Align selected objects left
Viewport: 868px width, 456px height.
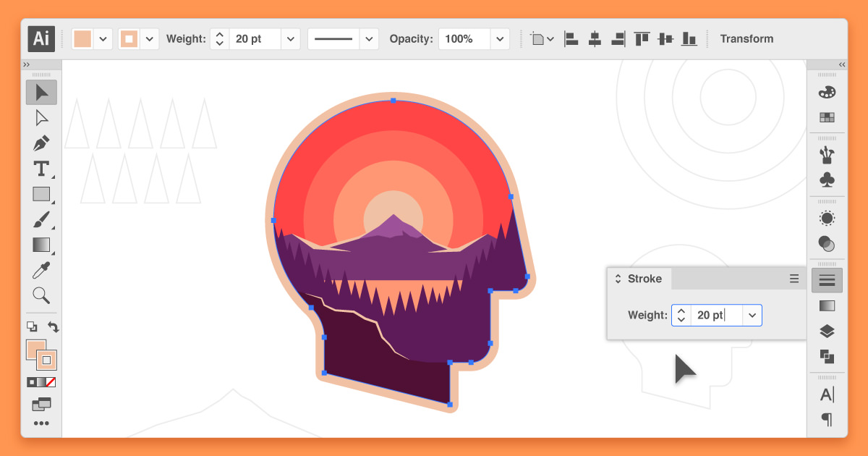(x=571, y=38)
